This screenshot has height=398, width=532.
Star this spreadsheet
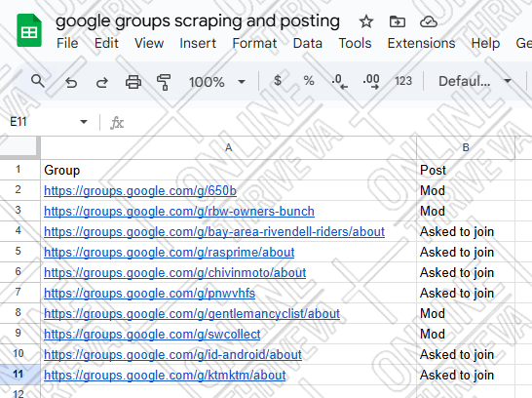point(366,22)
